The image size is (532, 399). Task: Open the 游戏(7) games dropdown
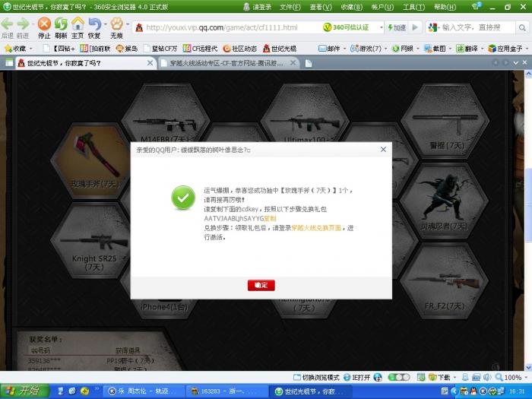point(369,49)
